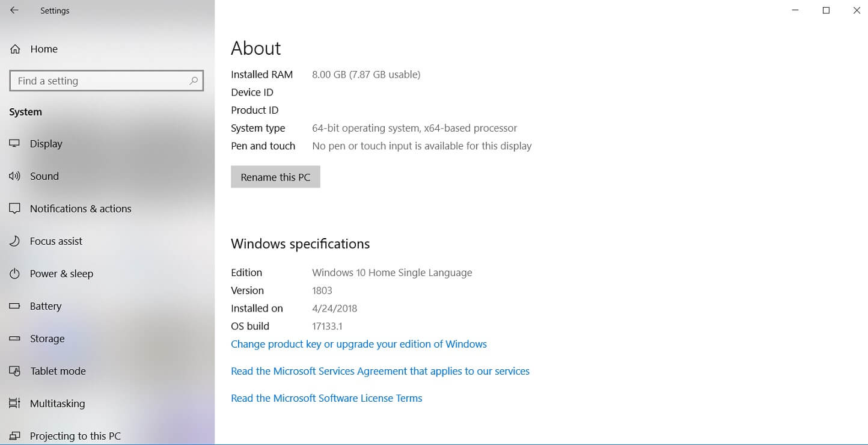Screen dimensions: 868x445
Task: Click the Tablet mode icon
Action: [15, 371]
